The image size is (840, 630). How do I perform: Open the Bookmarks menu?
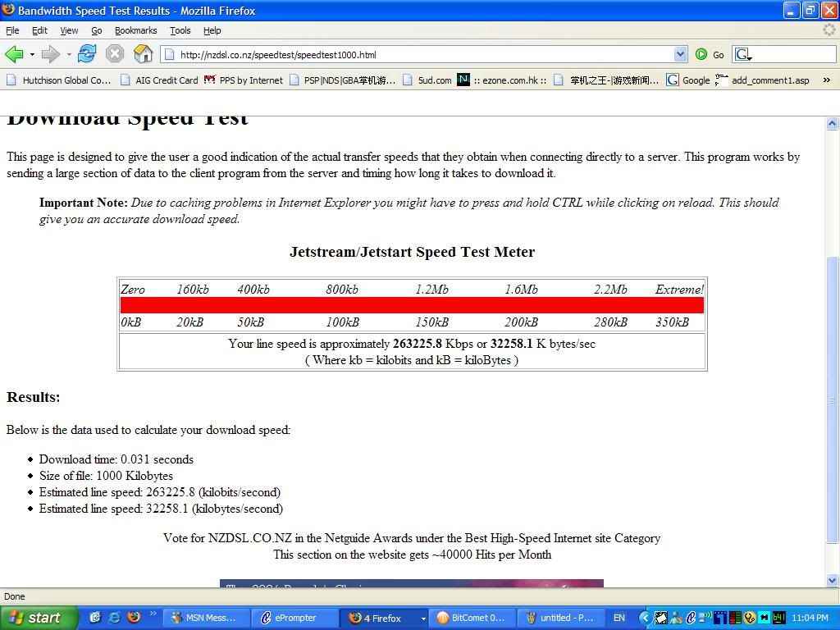[135, 30]
